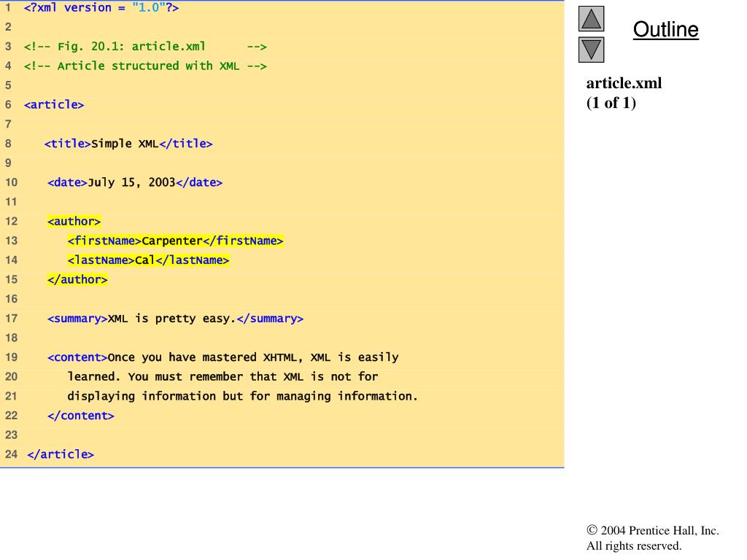Click the date line 'July 15, 2003'

click(x=135, y=182)
